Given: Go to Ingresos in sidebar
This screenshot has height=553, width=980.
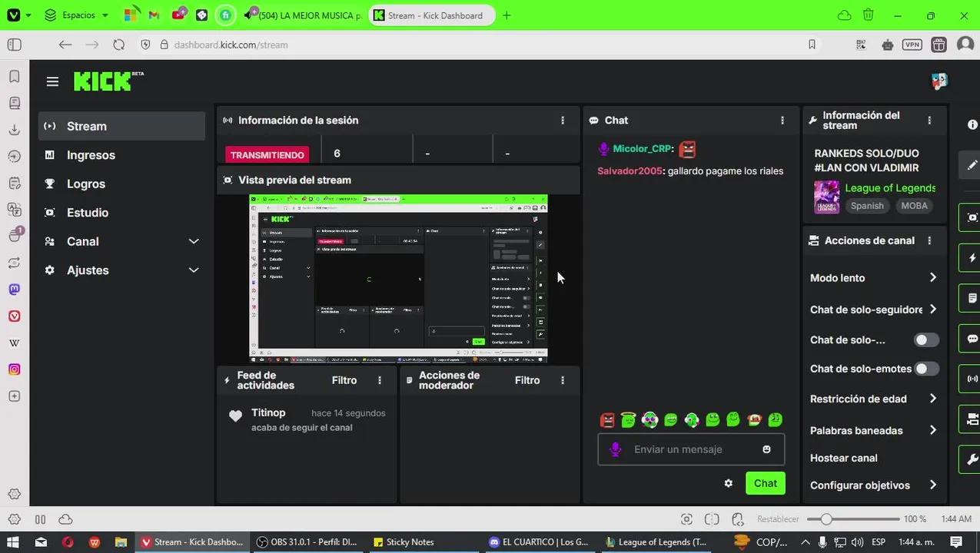Looking at the screenshot, I should 121,155.
